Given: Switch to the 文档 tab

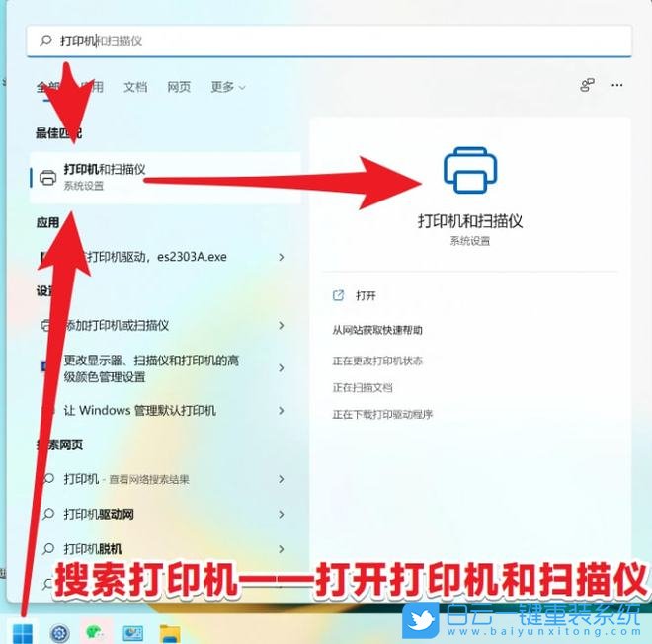Looking at the screenshot, I should pos(135,87).
